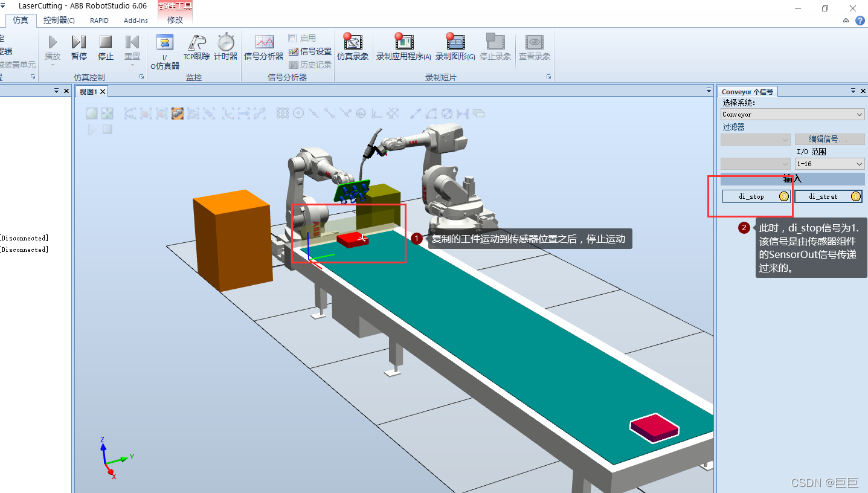Start 录制图形 graphics recording
This screenshot has height=493, width=868.
click(x=455, y=47)
